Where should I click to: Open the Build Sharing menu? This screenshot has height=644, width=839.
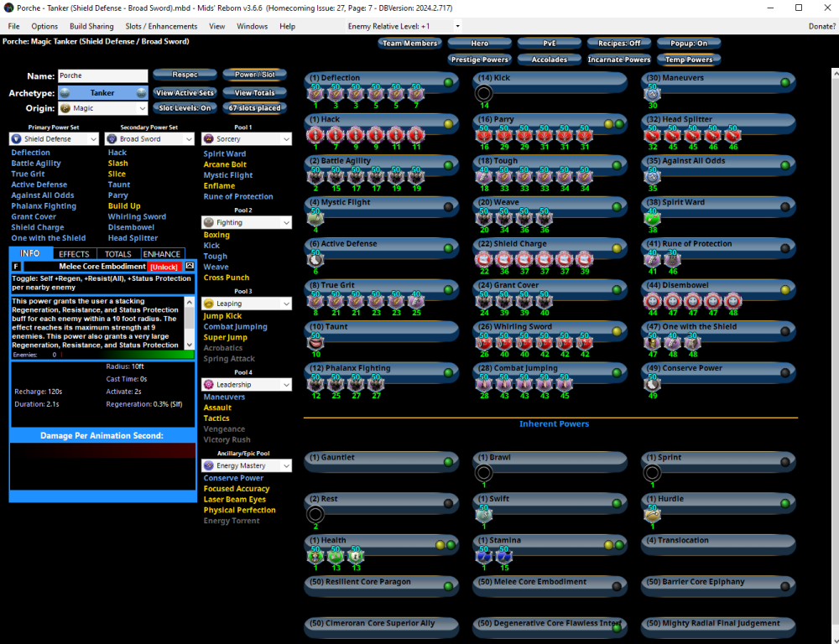pyautogui.click(x=91, y=27)
